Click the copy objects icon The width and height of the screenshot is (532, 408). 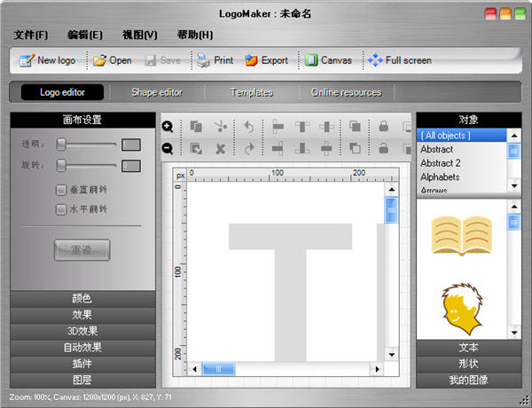[196, 127]
